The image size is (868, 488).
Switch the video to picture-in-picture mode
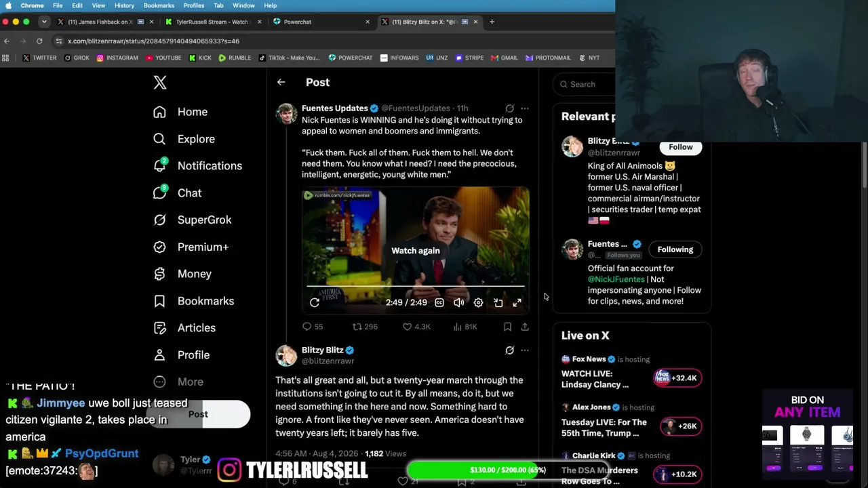coord(498,302)
